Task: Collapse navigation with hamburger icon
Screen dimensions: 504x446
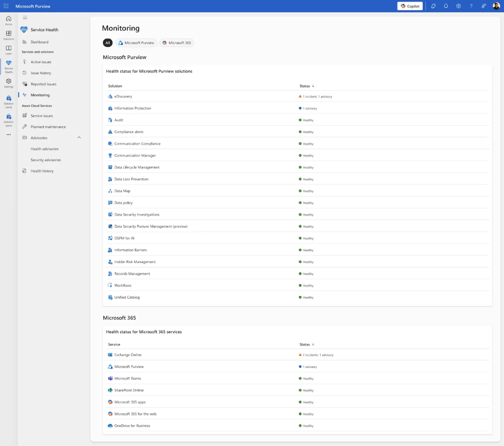Action: click(25, 18)
